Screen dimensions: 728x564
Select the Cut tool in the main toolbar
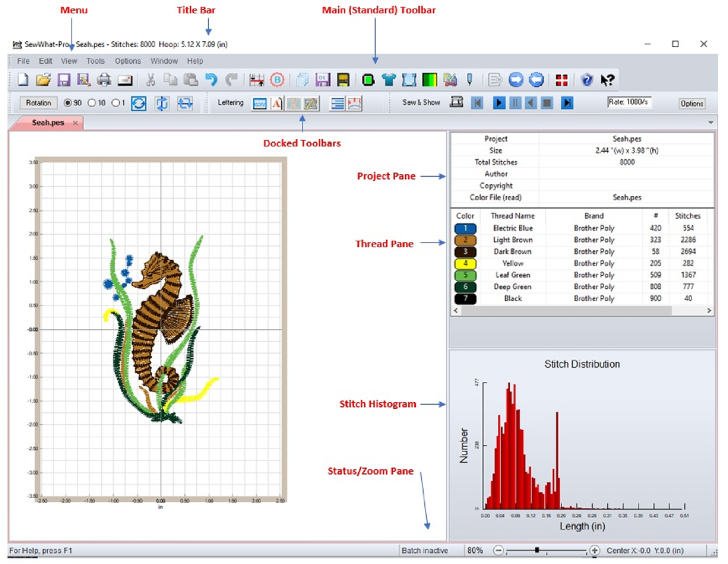click(150, 79)
